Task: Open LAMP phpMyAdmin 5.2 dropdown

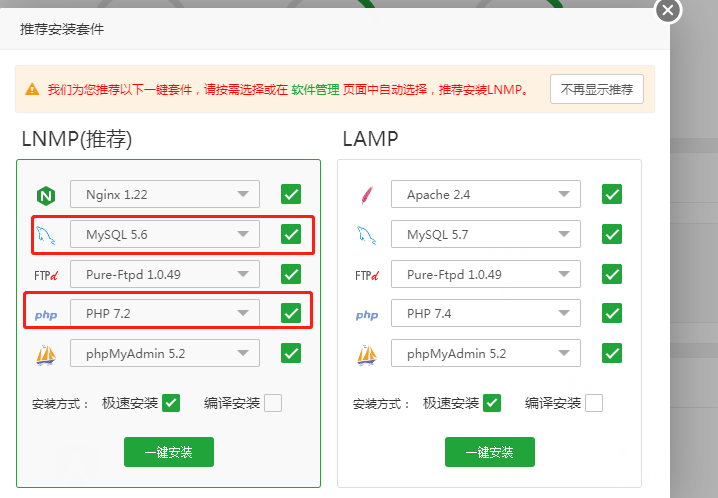Action: 486,353
